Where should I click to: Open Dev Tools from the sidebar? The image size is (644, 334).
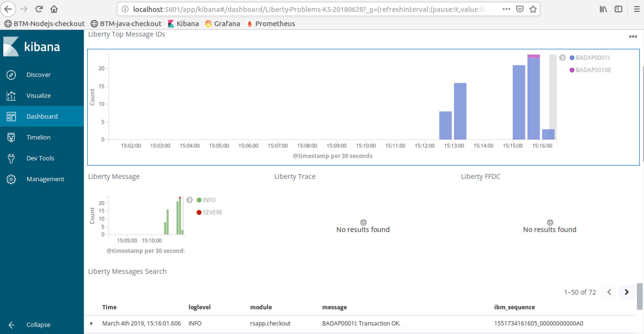[40, 158]
